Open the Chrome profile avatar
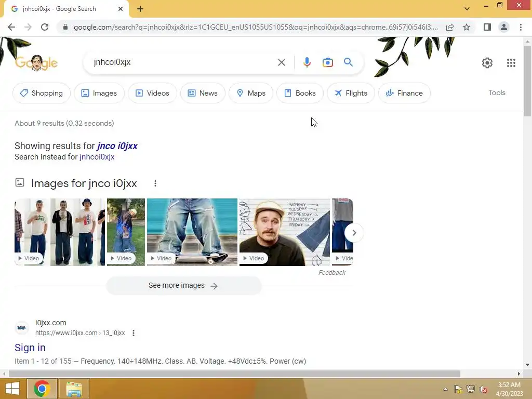This screenshot has height=399, width=532. click(x=504, y=27)
